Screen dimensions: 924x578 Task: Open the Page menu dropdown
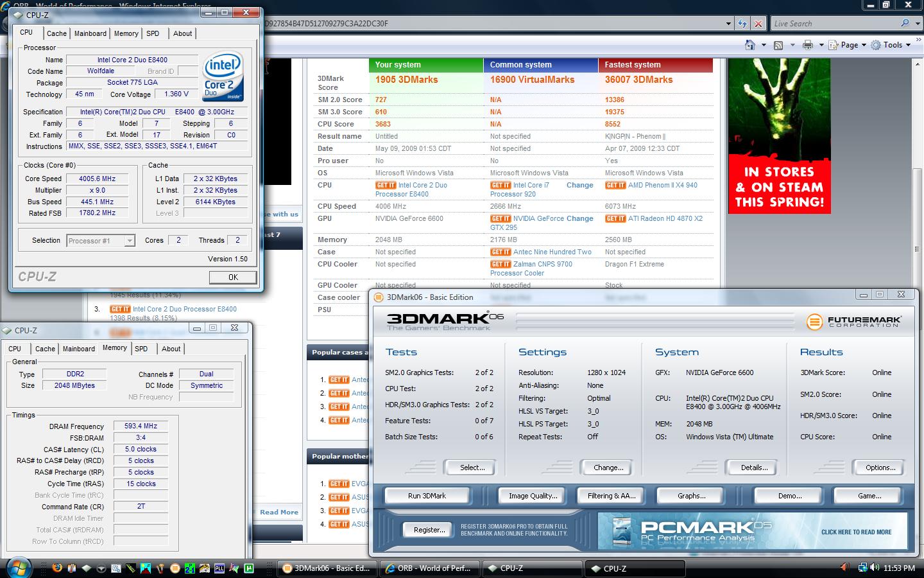tap(847, 45)
